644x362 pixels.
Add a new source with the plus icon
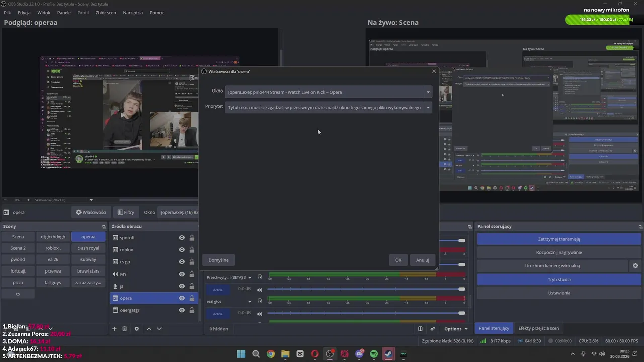114,329
